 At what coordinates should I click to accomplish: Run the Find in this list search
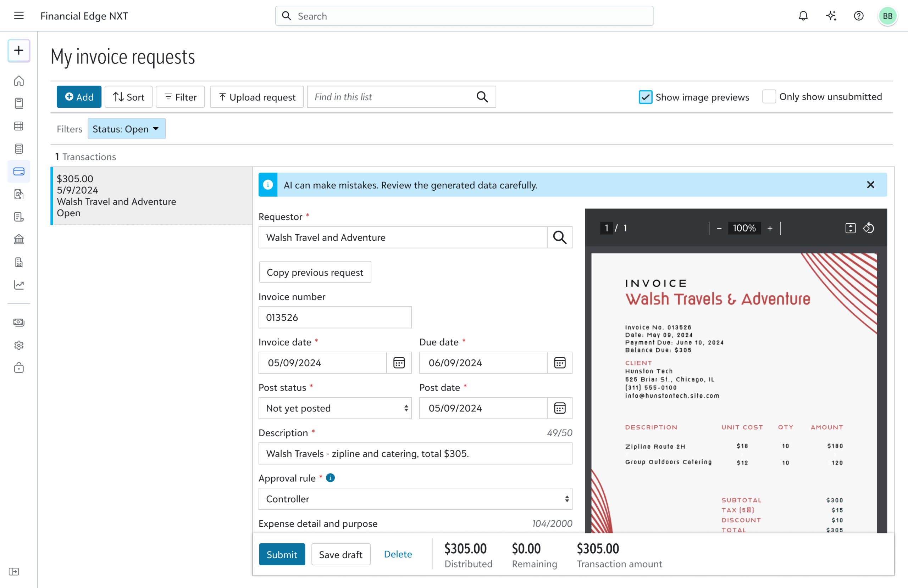coord(482,97)
